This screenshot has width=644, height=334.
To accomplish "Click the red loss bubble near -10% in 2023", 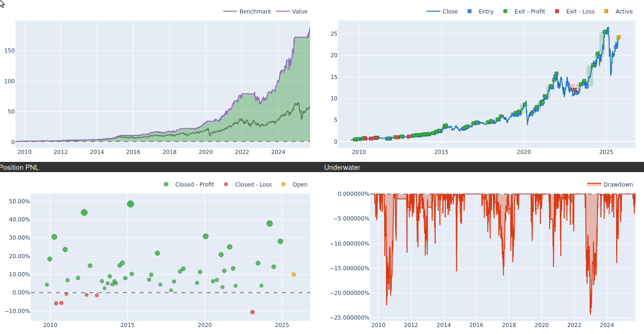I will 252,312.
